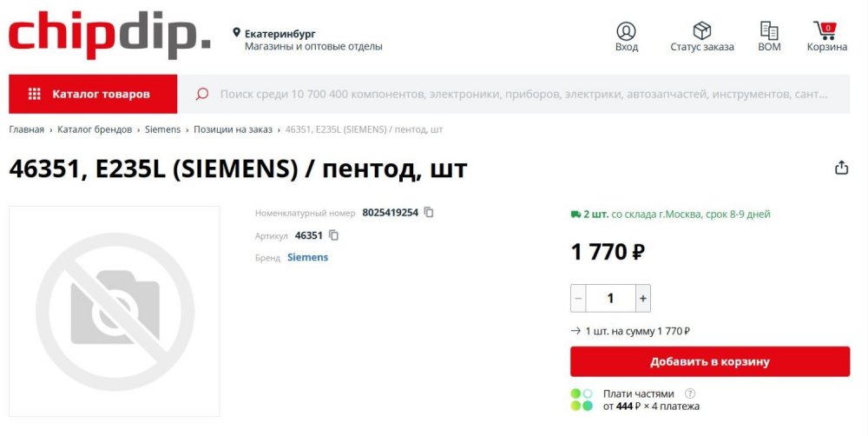Image resolution: width=868 pixels, height=436 pixels.
Task: Decrease quantity with minus button
Action: (x=578, y=298)
